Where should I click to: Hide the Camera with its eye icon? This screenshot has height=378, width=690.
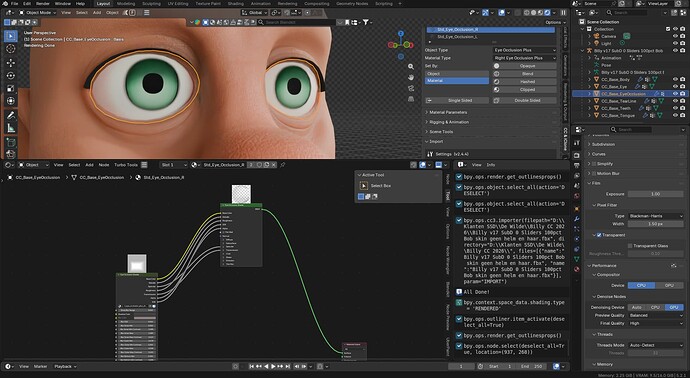coord(675,36)
